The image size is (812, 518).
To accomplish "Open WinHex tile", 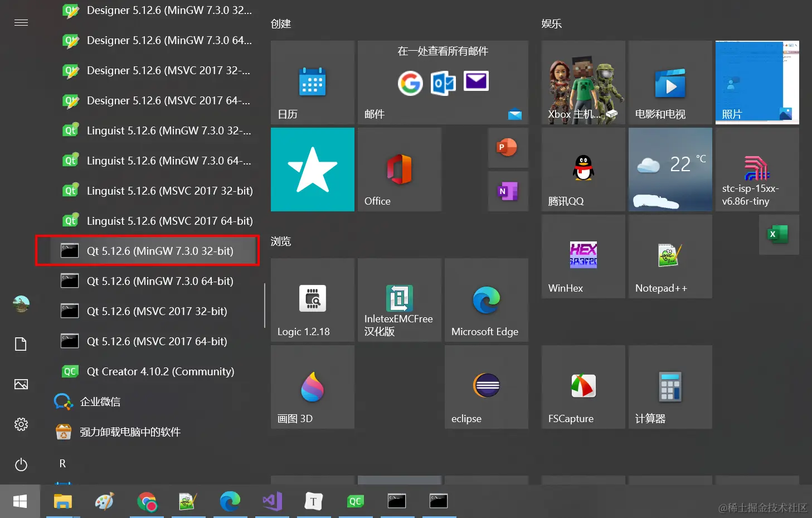I will [584, 256].
